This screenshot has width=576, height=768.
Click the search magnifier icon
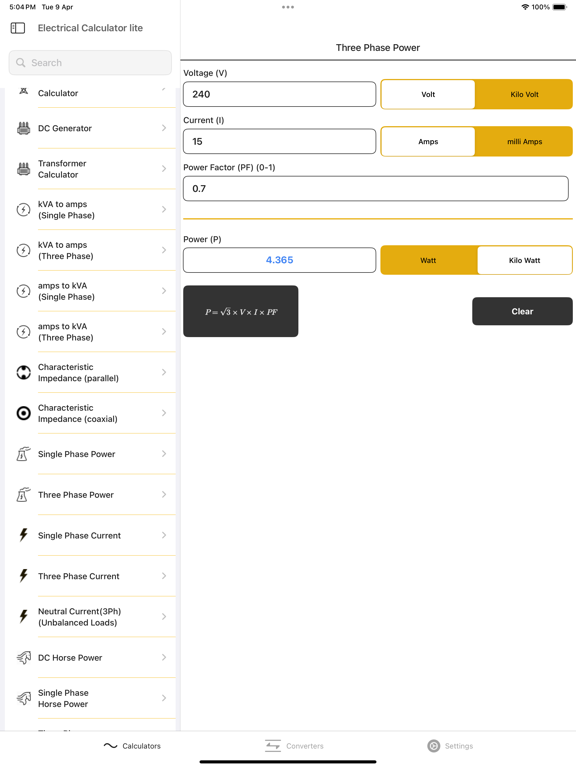click(21, 63)
